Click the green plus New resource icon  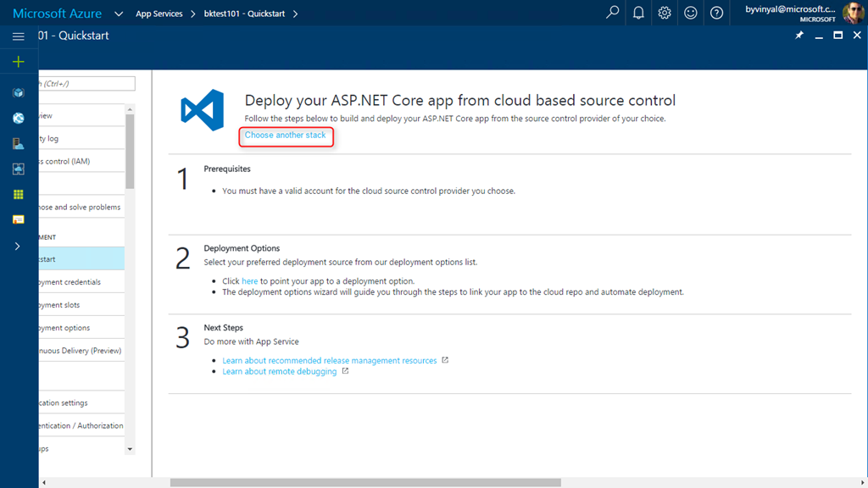click(x=18, y=62)
